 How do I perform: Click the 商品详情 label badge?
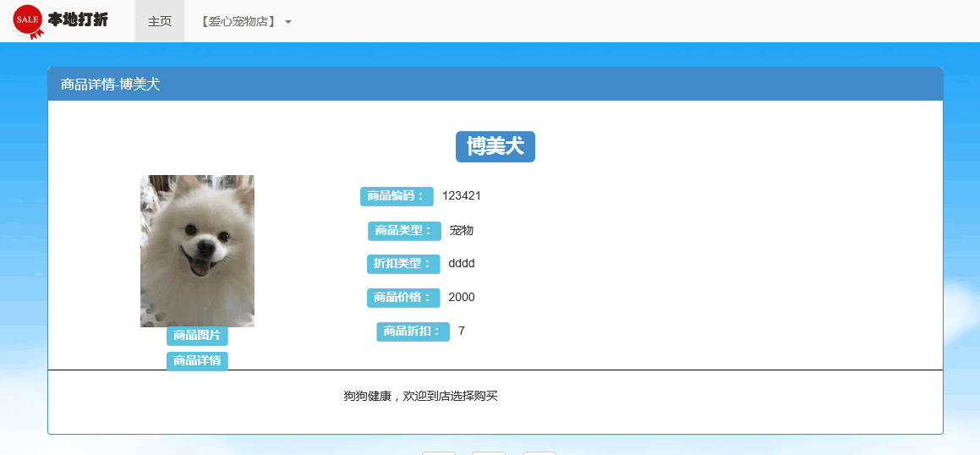(197, 361)
